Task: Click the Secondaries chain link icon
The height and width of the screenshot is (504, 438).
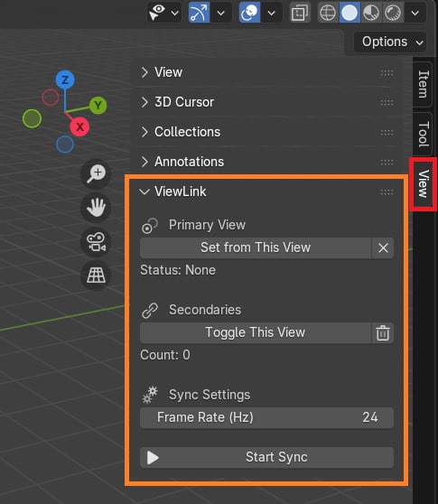Action: click(x=150, y=311)
